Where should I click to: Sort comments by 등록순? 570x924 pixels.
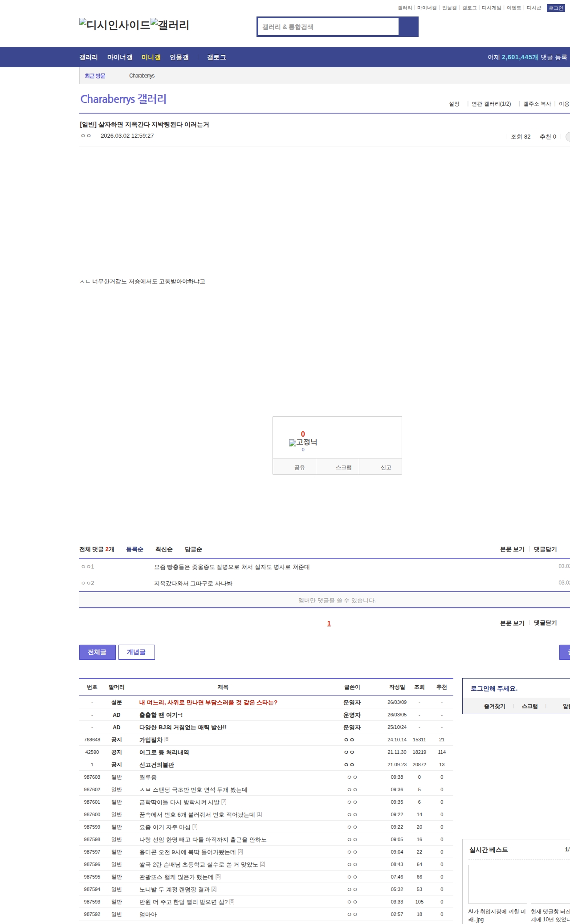(x=134, y=549)
